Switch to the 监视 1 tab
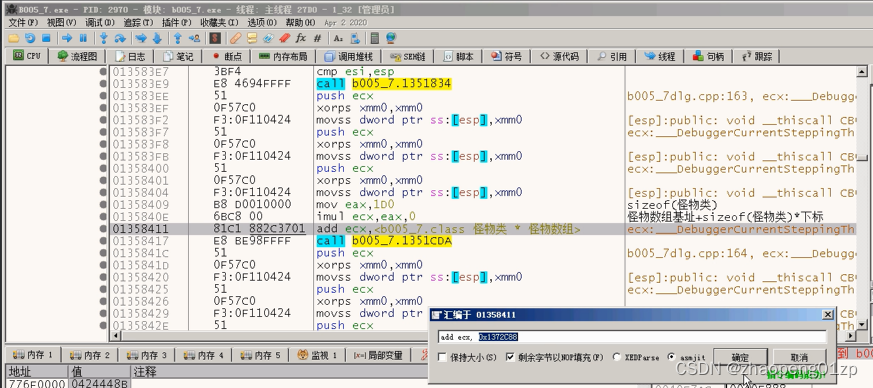The width and height of the screenshot is (873, 388). tap(317, 355)
